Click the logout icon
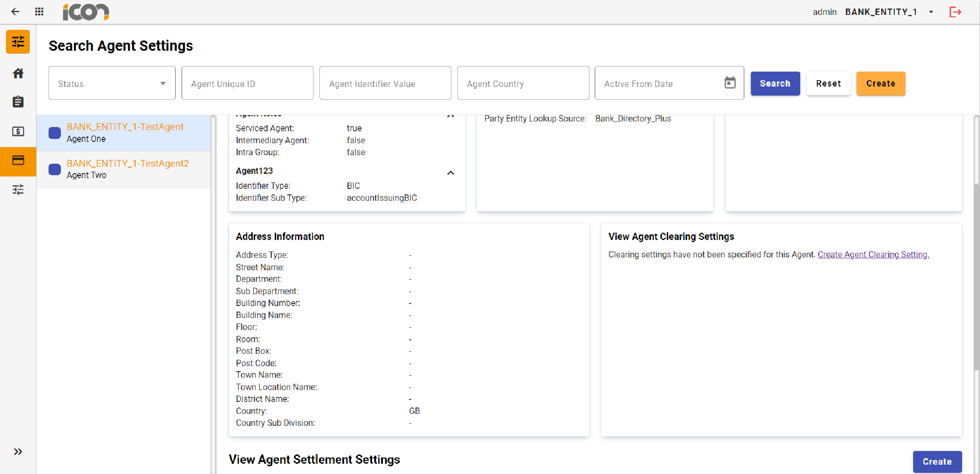 [955, 12]
